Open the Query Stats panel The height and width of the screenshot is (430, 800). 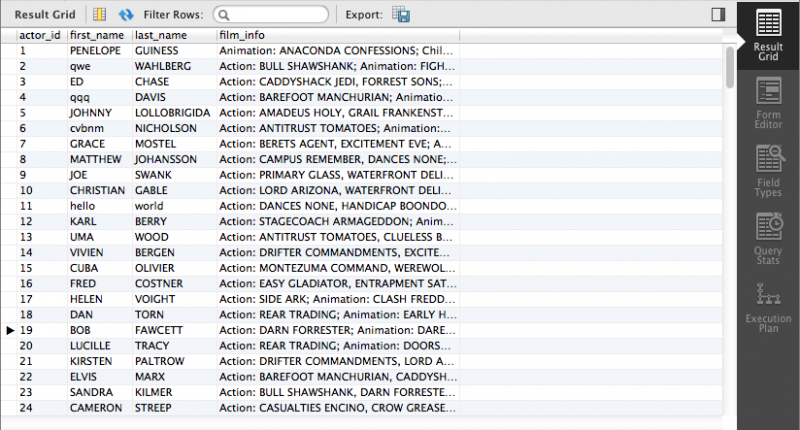tap(768, 238)
